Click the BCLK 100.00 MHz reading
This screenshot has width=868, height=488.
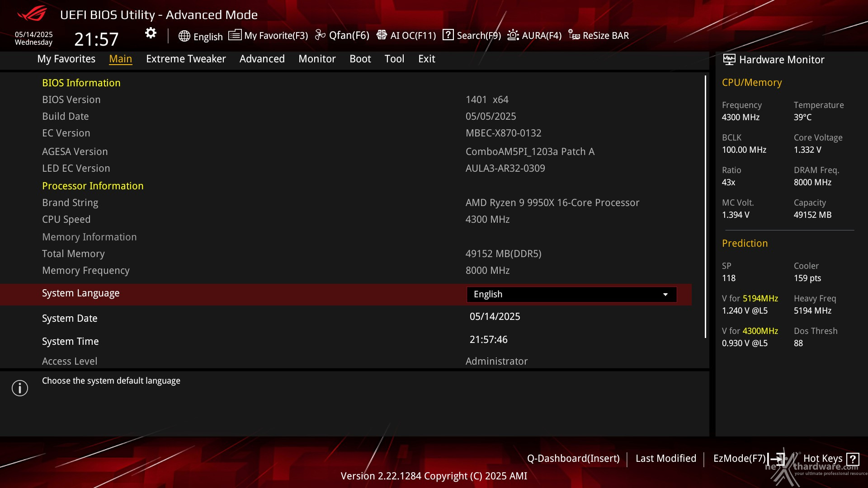744,150
